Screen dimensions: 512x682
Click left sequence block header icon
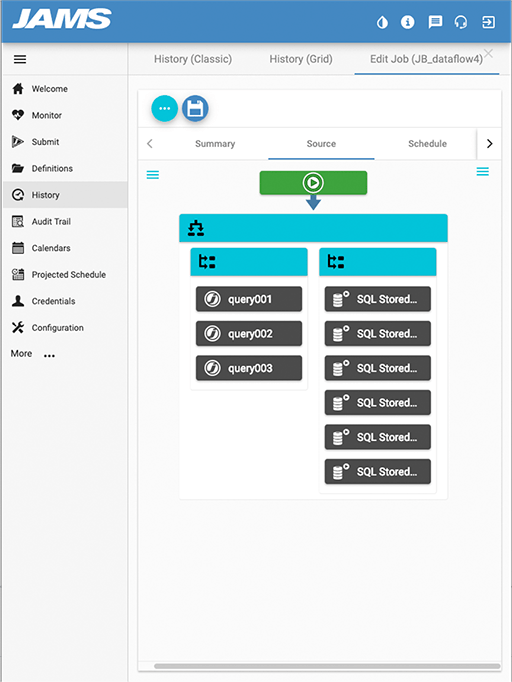click(207, 262)
